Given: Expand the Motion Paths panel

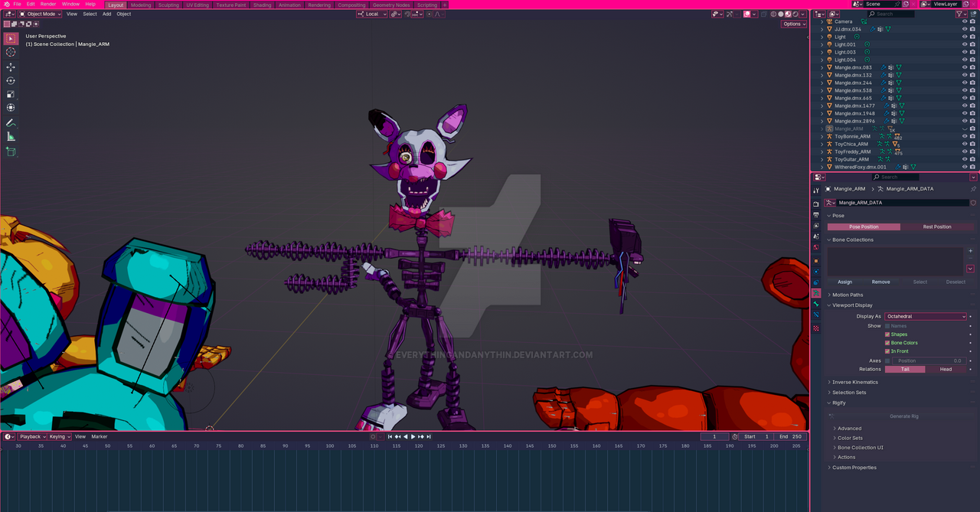Looking at the screenshot, I should [x=848, y=295].
